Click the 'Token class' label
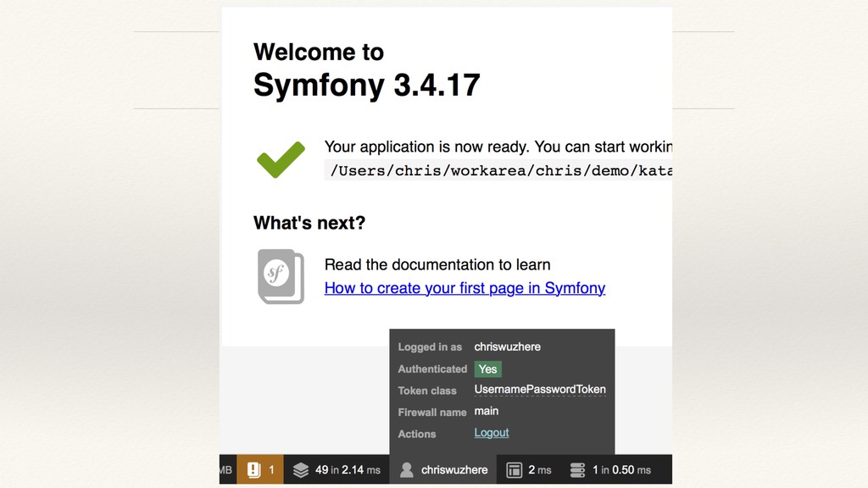 pyautogui.click(x=427, y=391)
